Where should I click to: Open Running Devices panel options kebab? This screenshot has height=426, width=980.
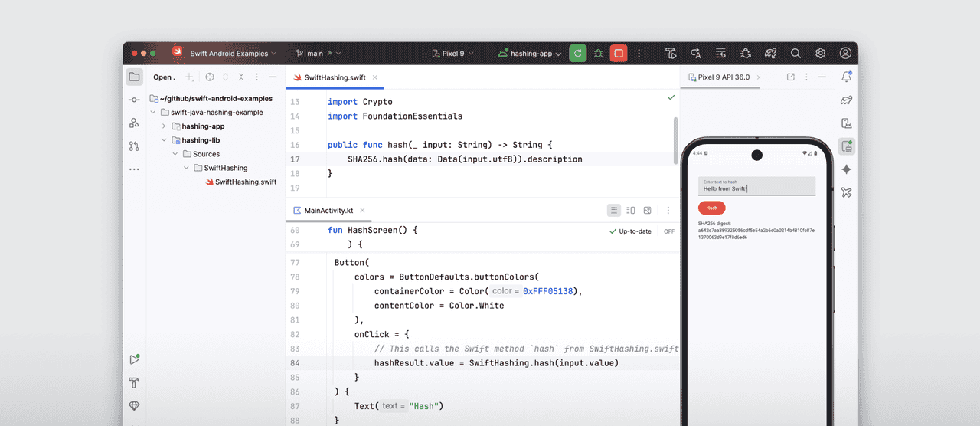tap(807, 77)
